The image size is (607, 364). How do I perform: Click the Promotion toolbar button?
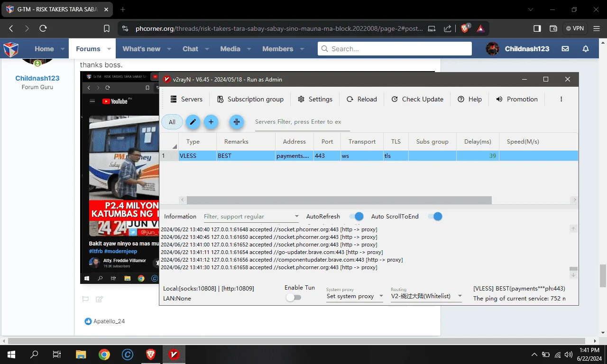[x=517, y=99]
